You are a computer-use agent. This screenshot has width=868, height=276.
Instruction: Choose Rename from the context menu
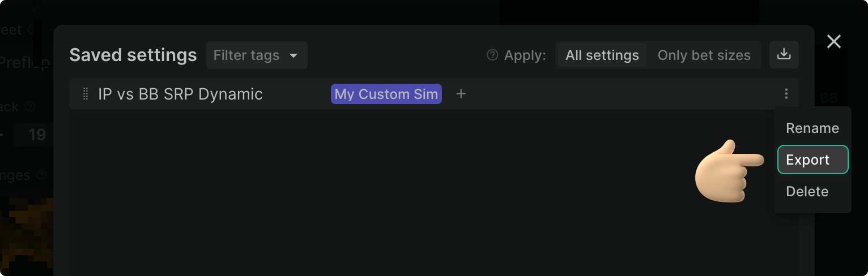812,128
